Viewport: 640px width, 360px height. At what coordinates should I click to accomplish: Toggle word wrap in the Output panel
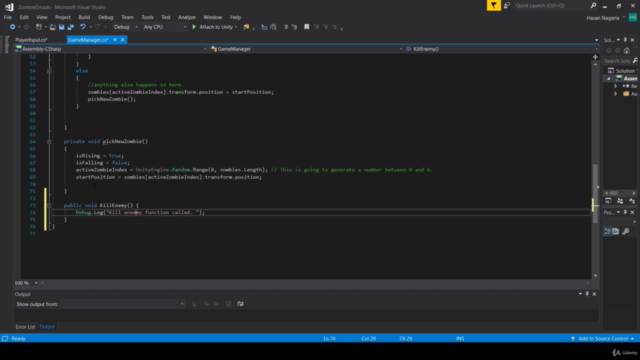pos(240,304)
